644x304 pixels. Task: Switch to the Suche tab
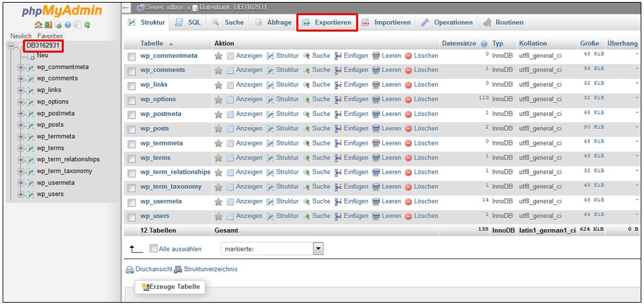coord(227,23)
